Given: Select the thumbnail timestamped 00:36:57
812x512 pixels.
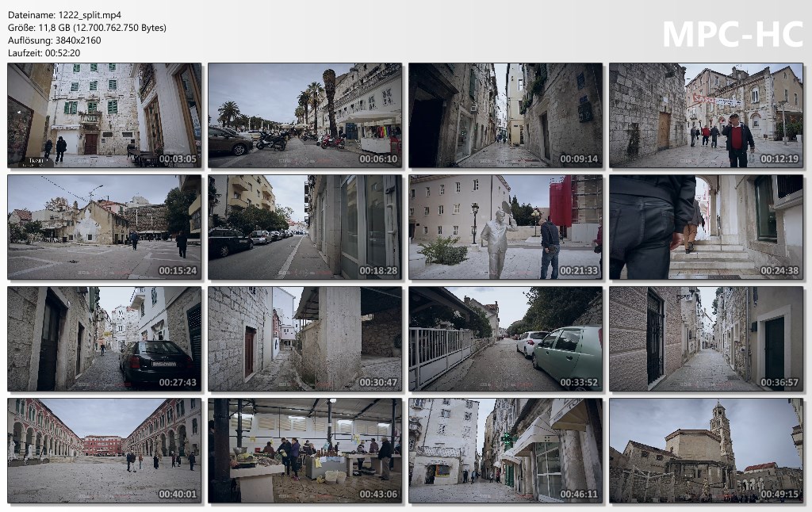Looking at the screenshot, I should click(706, 339).
